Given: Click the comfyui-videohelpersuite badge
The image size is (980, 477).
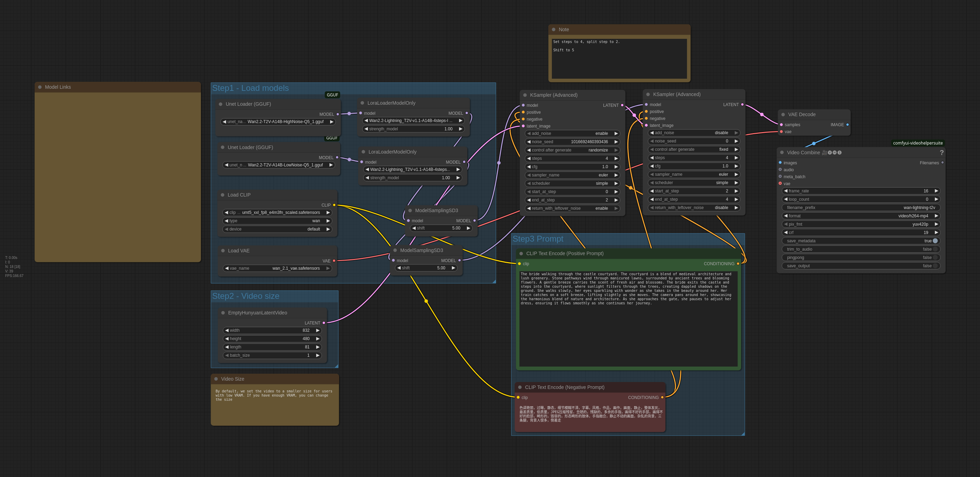Looking at the screenshot, I should [x=918, y=143].
